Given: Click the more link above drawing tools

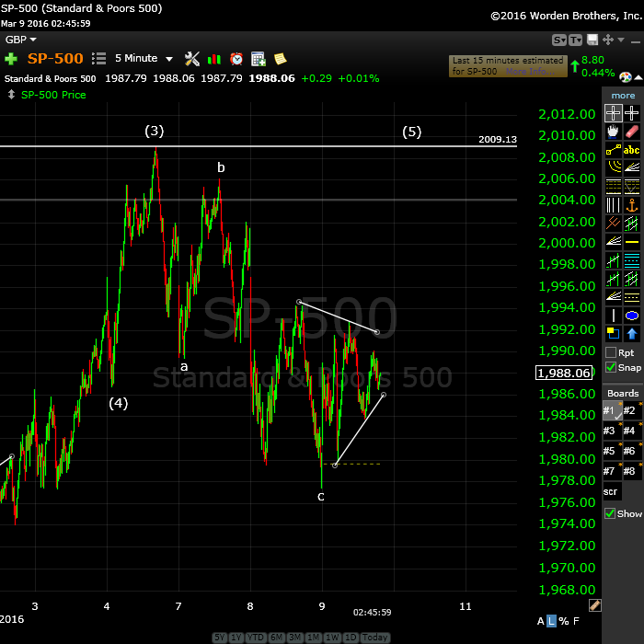Looking at the screenshot, I should (x=623, y=96).
